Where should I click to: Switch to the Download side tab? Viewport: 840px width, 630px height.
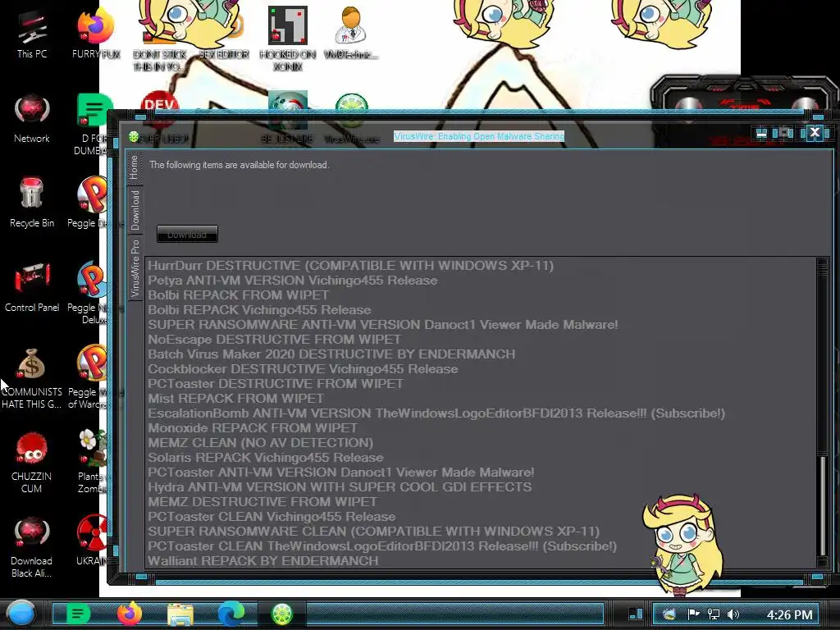pos(135,210)
